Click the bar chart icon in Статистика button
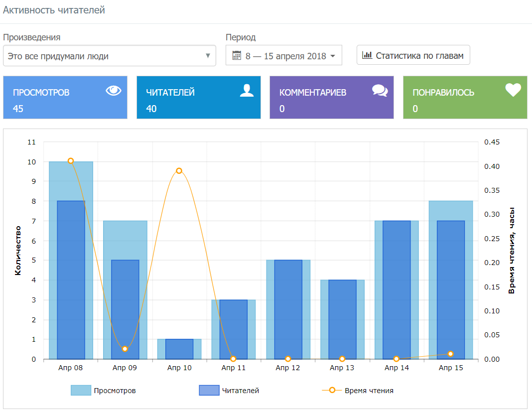The width and height of the screenshot is (532, 416). pos(367,55)
